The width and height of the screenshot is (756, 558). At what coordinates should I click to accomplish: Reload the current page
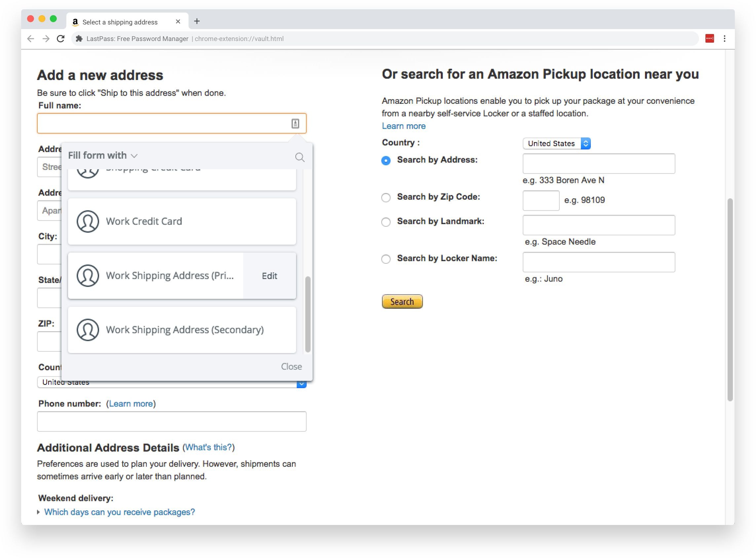61,39
